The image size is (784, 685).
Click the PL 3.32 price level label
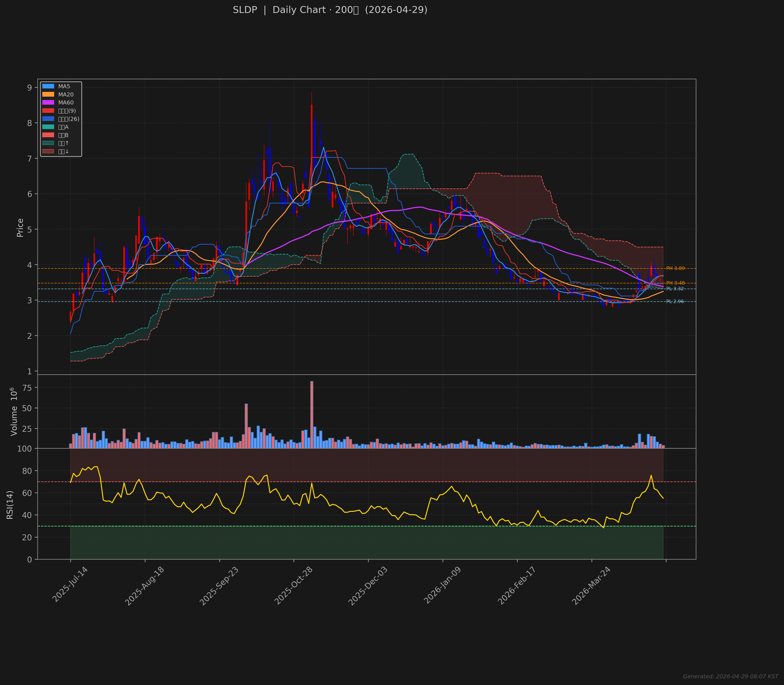[675, 289]
